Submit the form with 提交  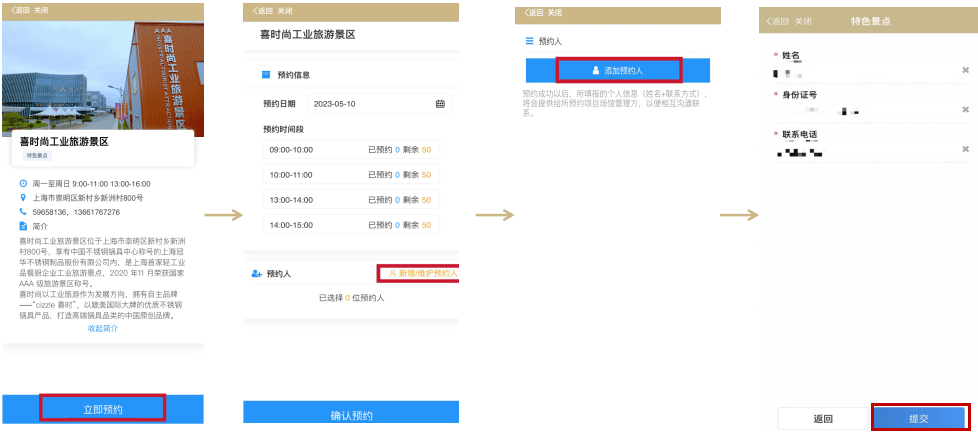click(x=918, y=418)
